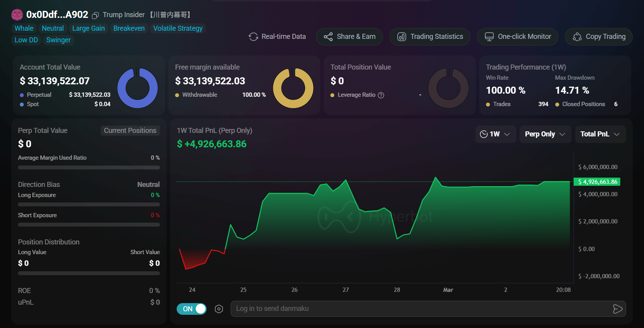This screenshot has height=328, width=644.
Task: Click the Log in to send danmaku field
Action: (x=420, y=309)
